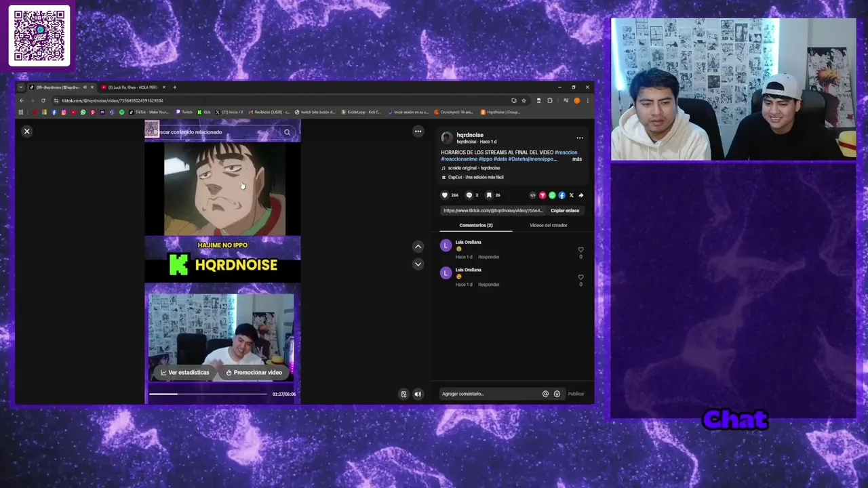The width and height of the screenshot is (868, 488).
Task: Expand the caption with 'más'
Action: click(x=576, y=159)
